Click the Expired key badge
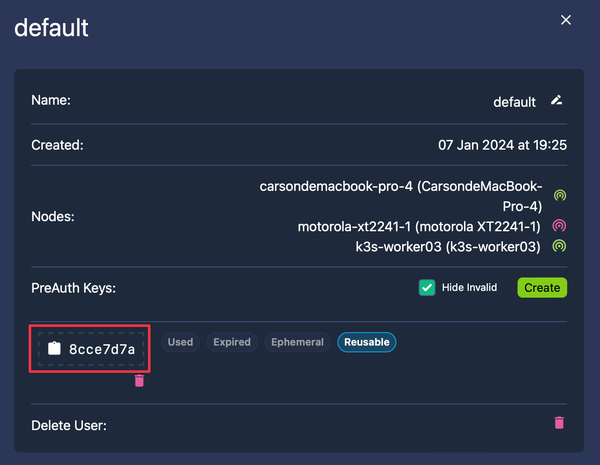 click(x=232, y=342)
